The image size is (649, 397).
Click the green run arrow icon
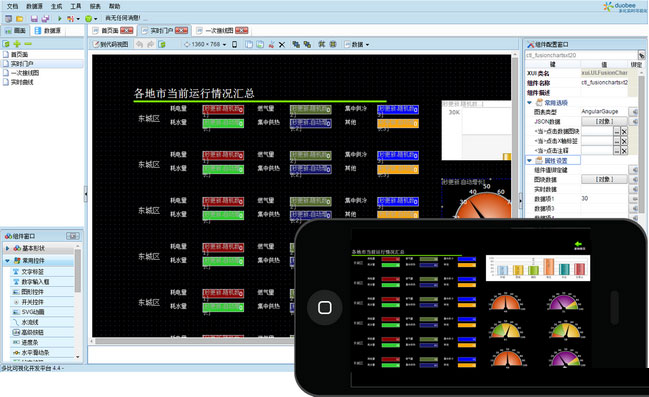(60, 19)
